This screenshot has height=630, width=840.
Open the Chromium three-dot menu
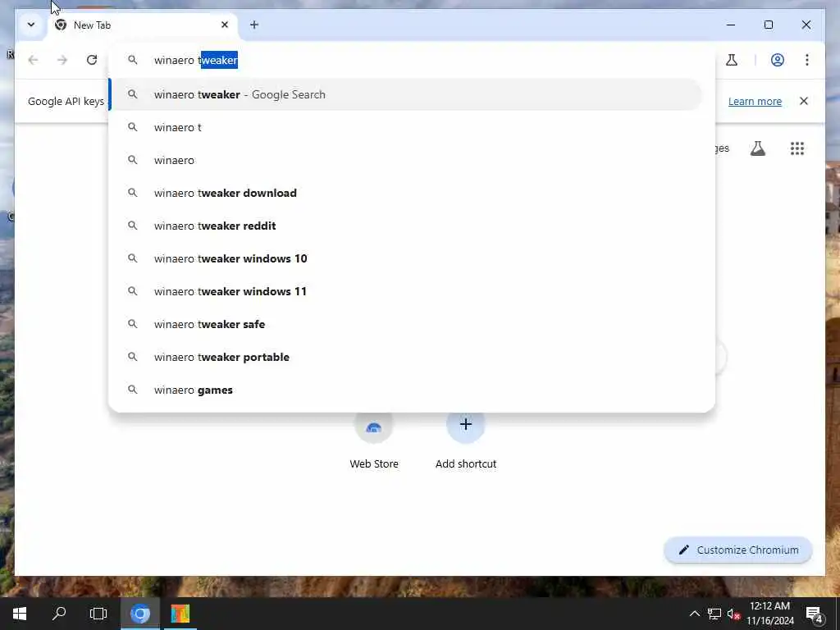pyautogui.click(x=807, y=60)
